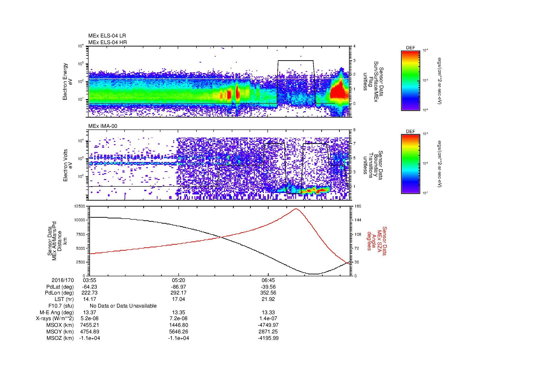This screenshot has width=555, height=392.
Task: Click the PdLat value -39.56
Action: pos(268,287)
